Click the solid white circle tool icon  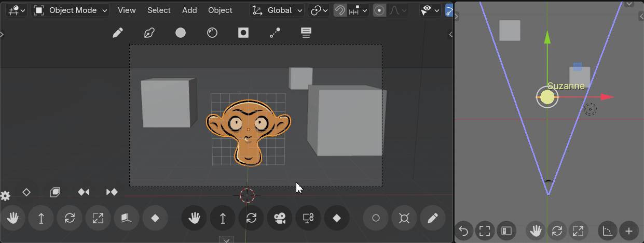coord(181,33)
